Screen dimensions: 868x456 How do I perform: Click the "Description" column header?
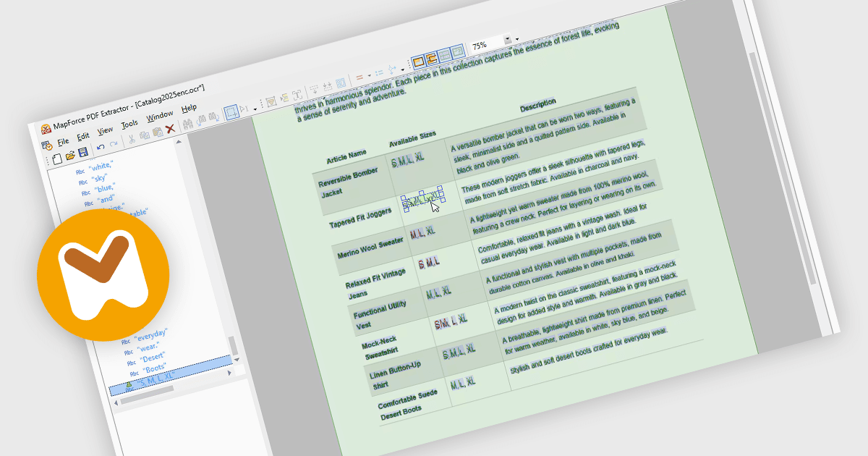tap(538, 105)
